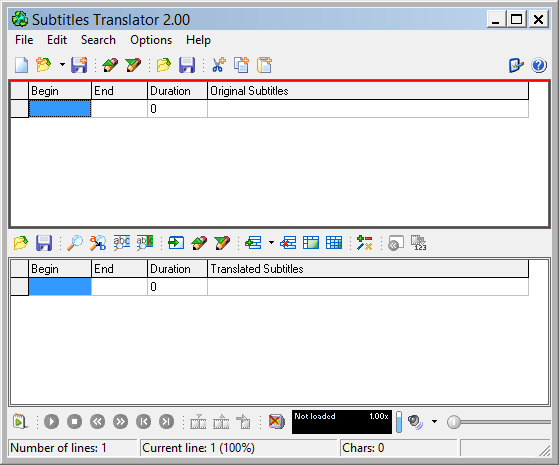This screenshot has height=465, width=559.
Task: Create a new blank document with top toolbar icon
Action: tap(21, 65)
